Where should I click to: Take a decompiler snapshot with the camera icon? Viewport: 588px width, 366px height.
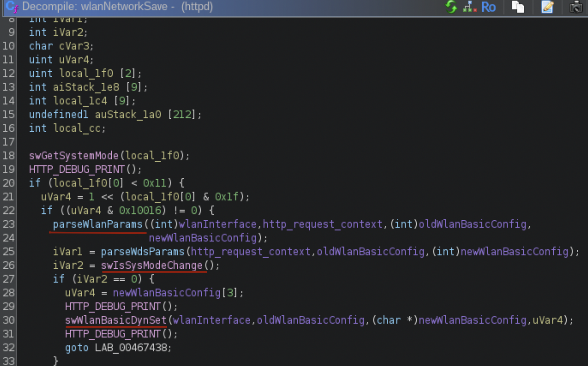tap(577, 7)
